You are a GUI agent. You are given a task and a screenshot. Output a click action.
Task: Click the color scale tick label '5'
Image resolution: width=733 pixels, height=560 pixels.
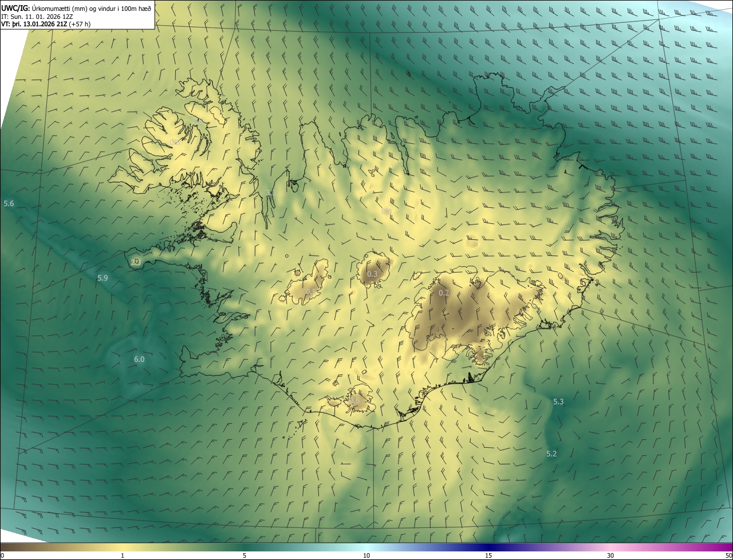245,555
